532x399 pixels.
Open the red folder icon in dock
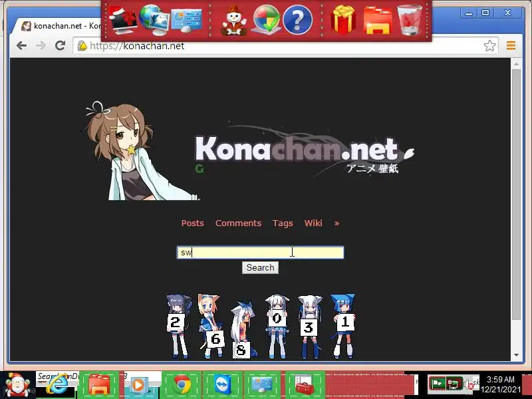[378, 21]
